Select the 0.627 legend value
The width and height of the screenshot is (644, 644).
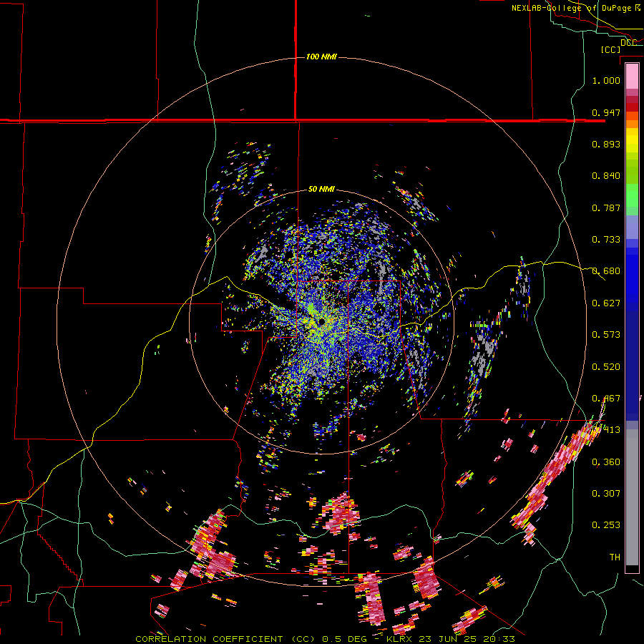pyautogui.click(x=606, y=303)
